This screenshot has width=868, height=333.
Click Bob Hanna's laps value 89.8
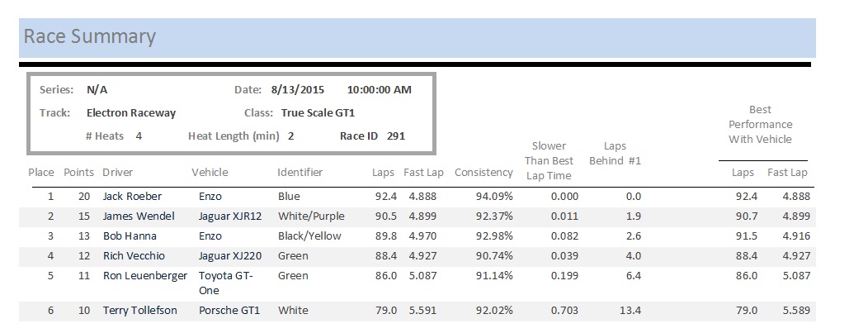(x=386, y=236)
